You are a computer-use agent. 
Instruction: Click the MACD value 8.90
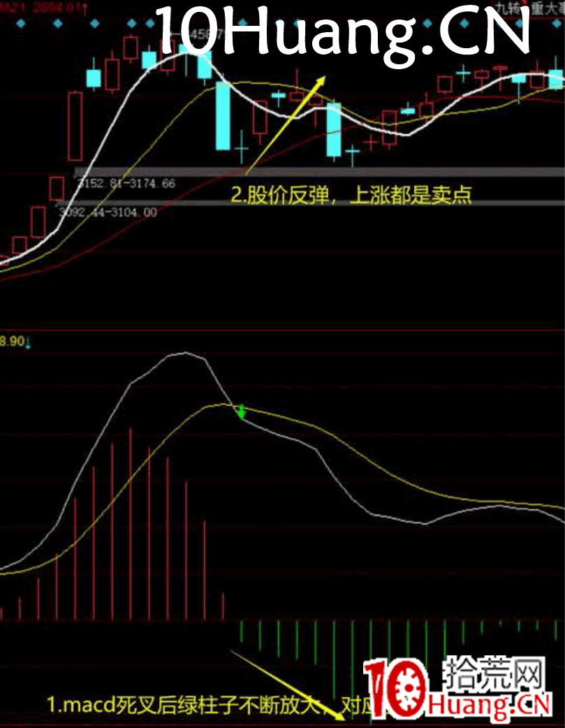tap(12, 341)
